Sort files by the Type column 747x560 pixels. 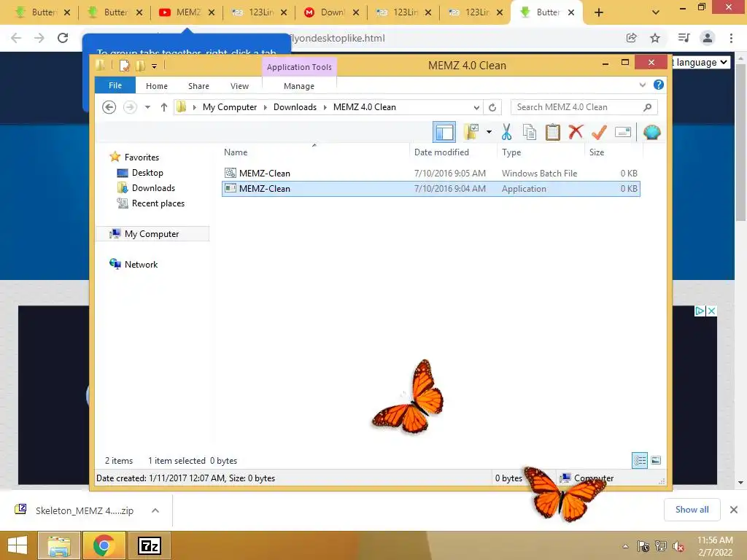pyautogui.click(x=511, y=152)
